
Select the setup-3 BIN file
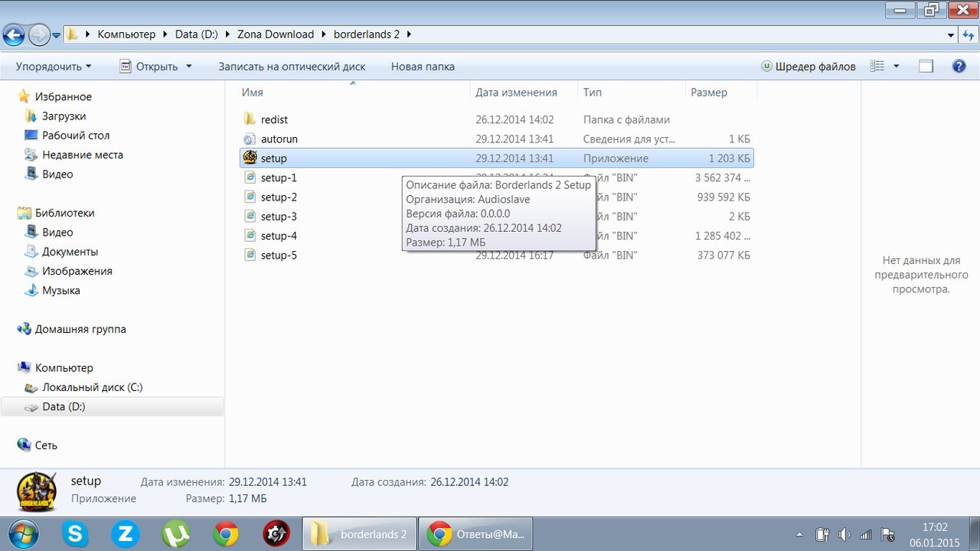(278, 217)
